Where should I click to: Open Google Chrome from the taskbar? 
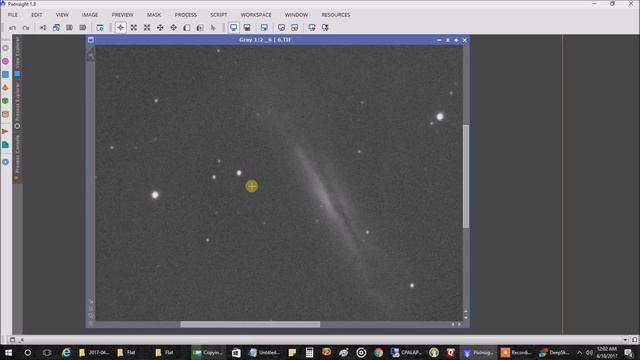point(378,352)
